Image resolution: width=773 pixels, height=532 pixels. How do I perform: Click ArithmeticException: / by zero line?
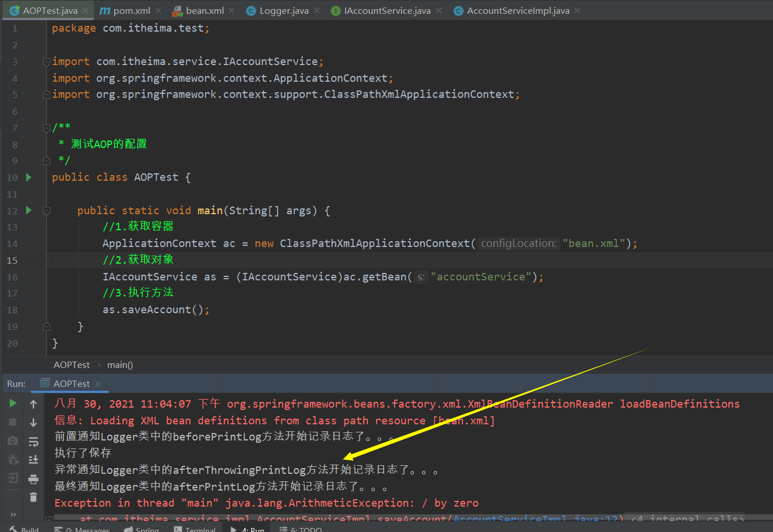click(x=267, y=503)
